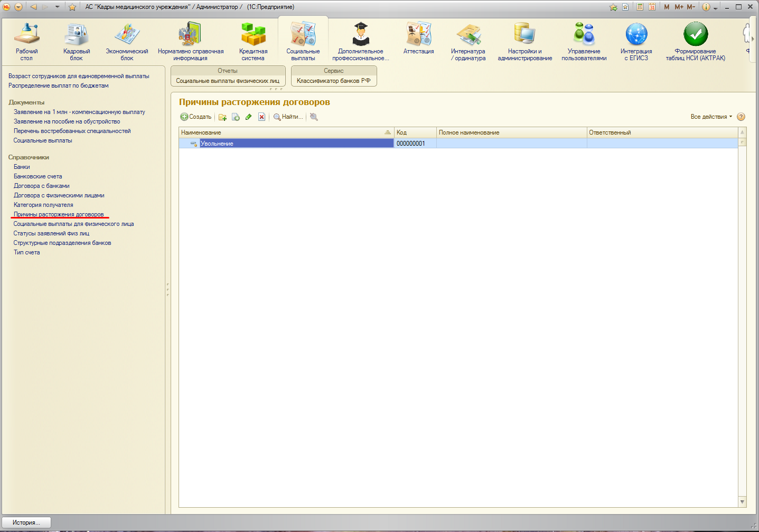Click the copy item icon in toolbar
Screen dimensions: 759x532
coord(236,117)
